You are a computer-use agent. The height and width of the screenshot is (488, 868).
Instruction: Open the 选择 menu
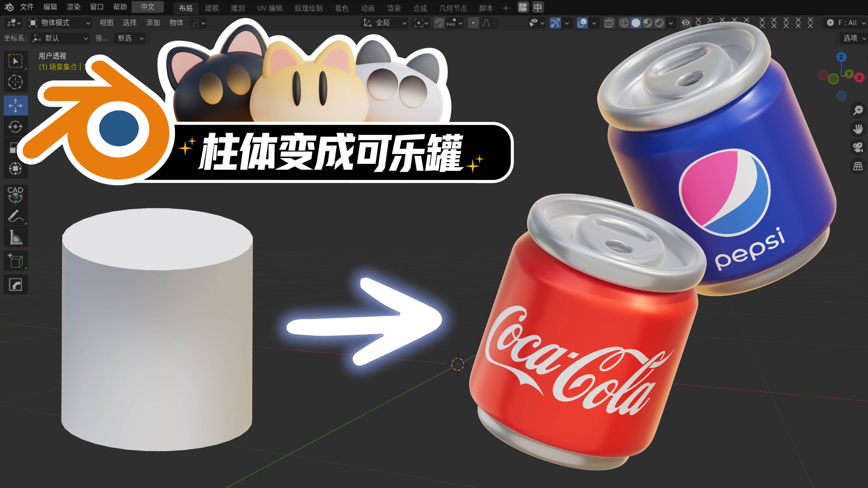pyautogui.click(x=130, y=23)
